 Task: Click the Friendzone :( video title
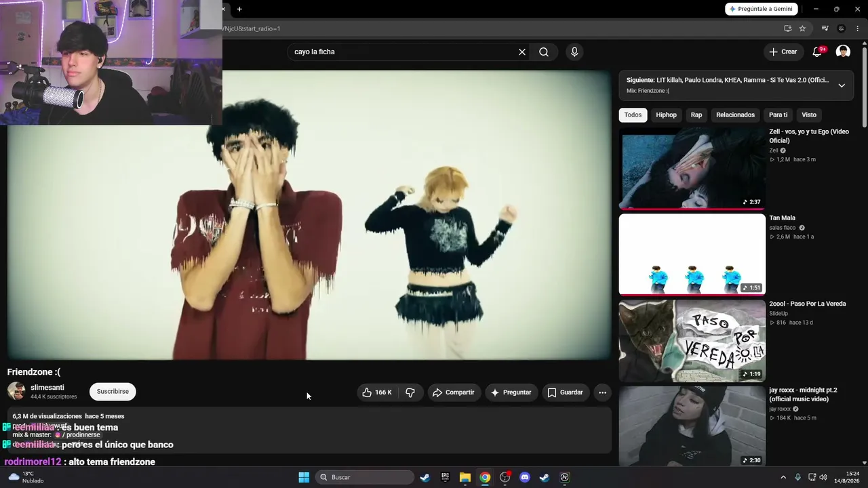34,372
